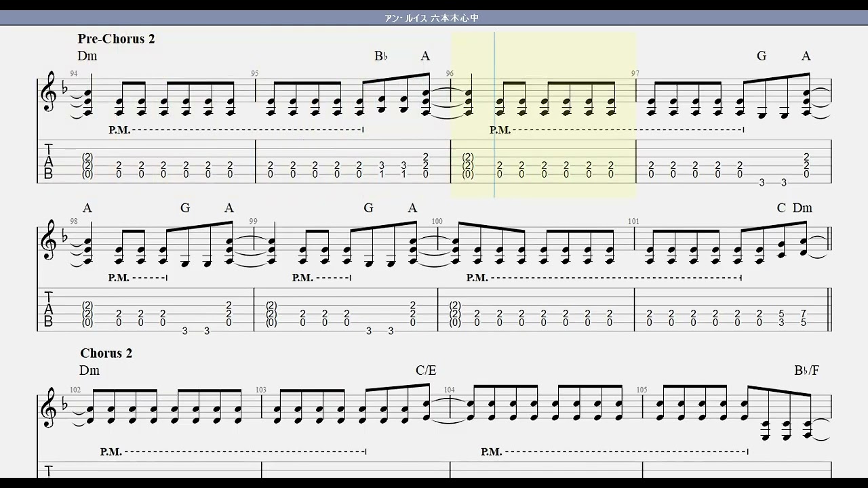Click the TAB label before measure 94
868x488 pixels.
pyautogui.click(x=49, y=161)
